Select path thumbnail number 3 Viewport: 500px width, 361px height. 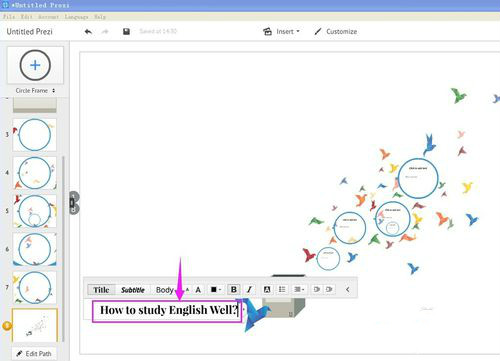[x=35, y=135]
